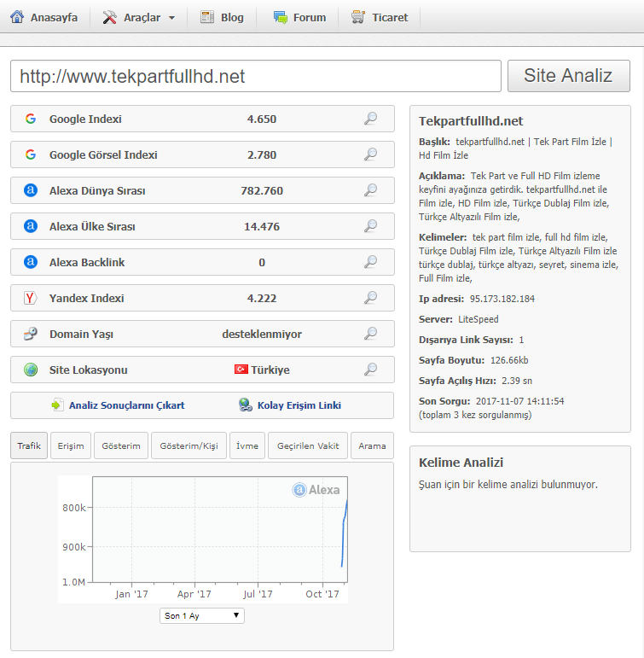This screenshot has width=644, height=658.
Task: Click the Domain Yaşı key icon
Action: [x=31, y=334]
